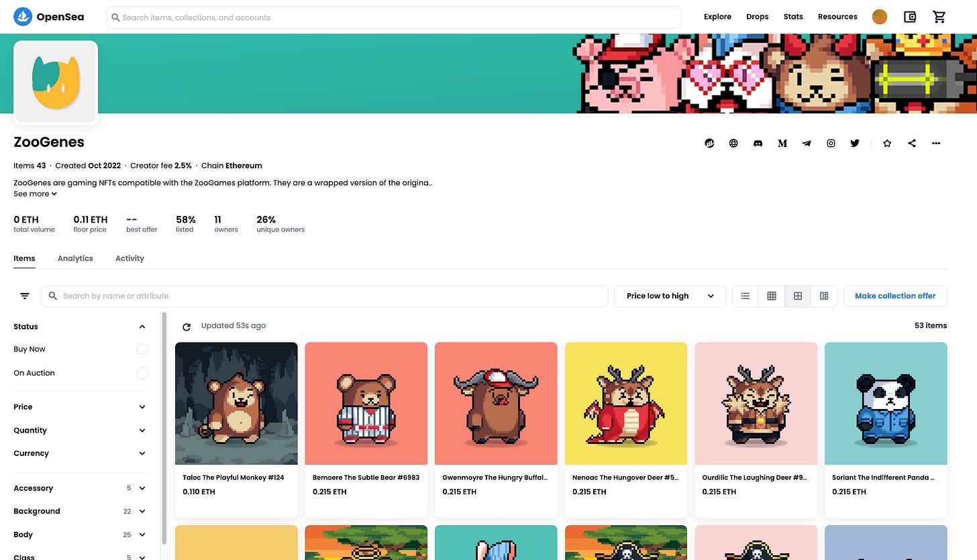
Task: Open the shopping cart
Action: [939, 17]
